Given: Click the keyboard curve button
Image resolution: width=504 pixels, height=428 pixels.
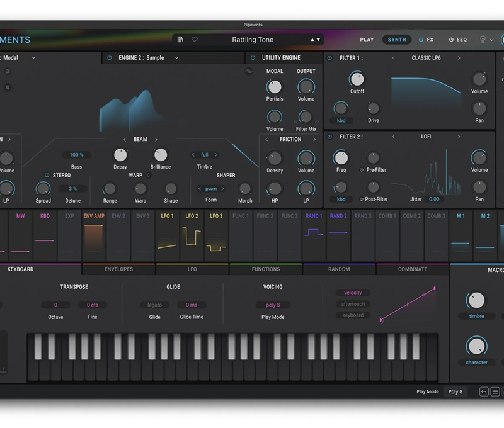Looking at the screenshot, I should [x=353, y=315].
